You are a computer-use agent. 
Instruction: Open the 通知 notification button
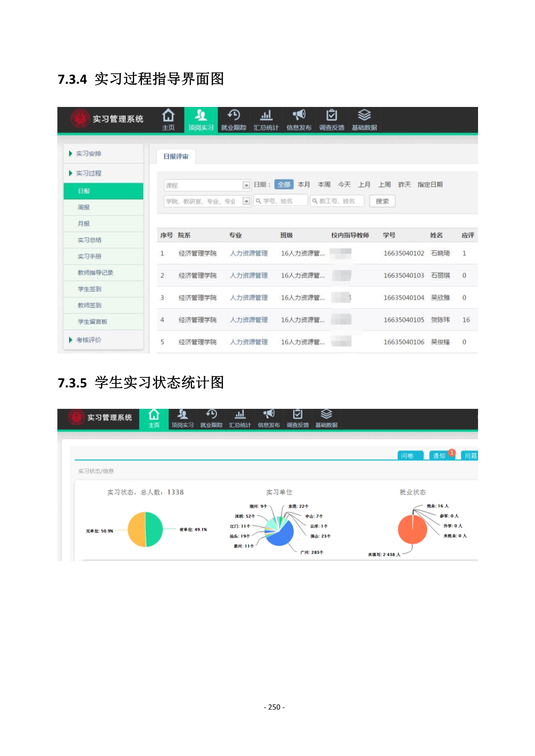coord(439,456)
